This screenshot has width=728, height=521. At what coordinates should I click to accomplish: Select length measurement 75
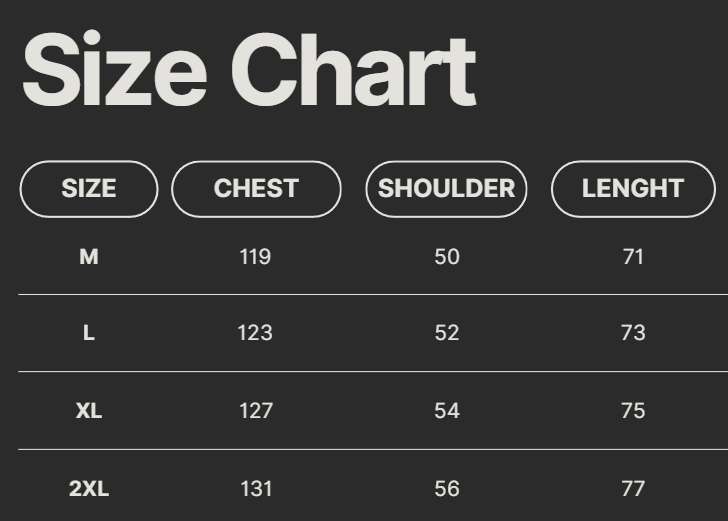pyautogui.click(x=633, y=411)
